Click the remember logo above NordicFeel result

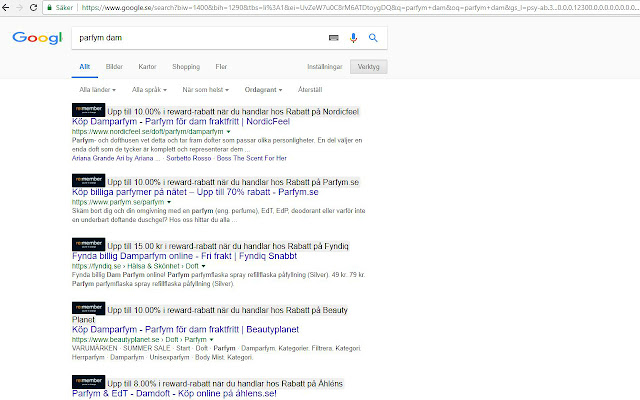pos(89,110)
